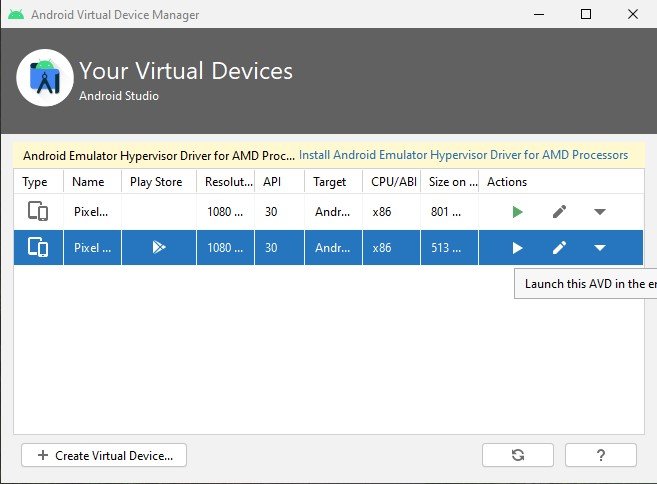Sort by the Resolution column header
This screenshot has height=484, width=657.
(225, 182)
